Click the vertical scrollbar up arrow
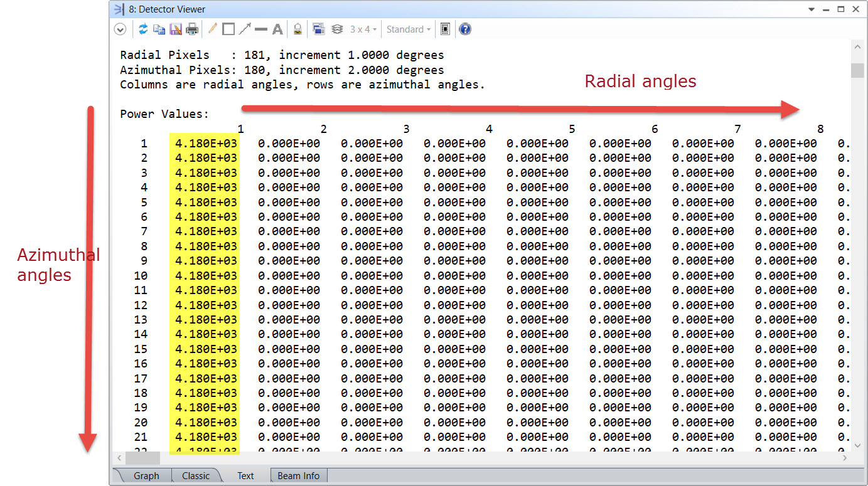 pos(857,47)
